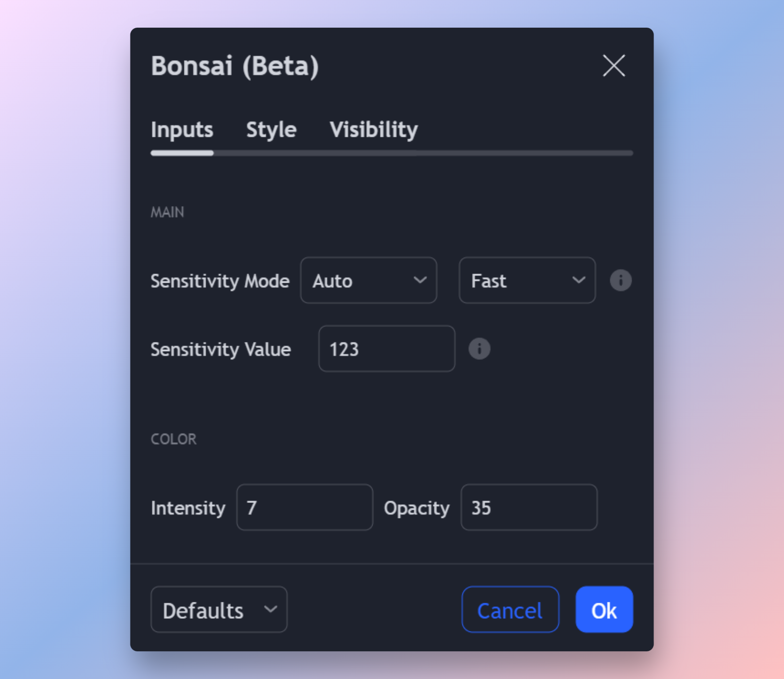Click the Sensitivity Mode label
This screenshot has width=784, height=679.
point(220,281)
